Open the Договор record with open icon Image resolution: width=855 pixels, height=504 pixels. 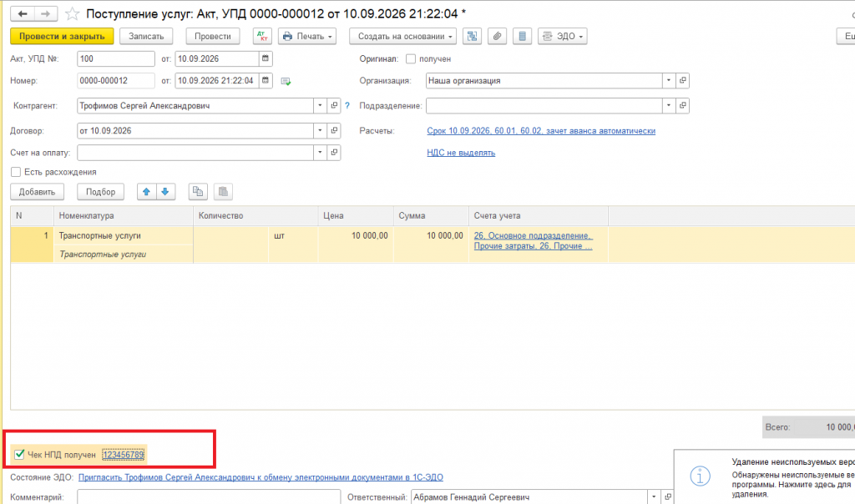(x=334, y=131)
